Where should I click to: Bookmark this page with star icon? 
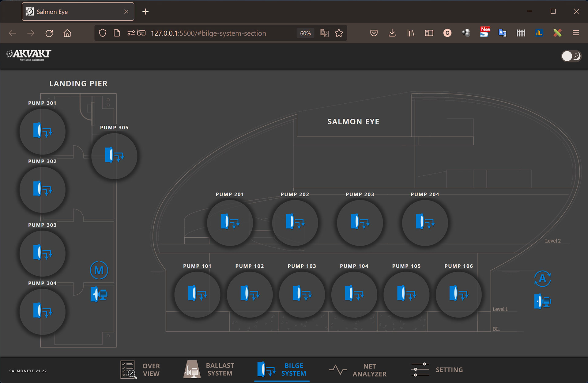339,33
